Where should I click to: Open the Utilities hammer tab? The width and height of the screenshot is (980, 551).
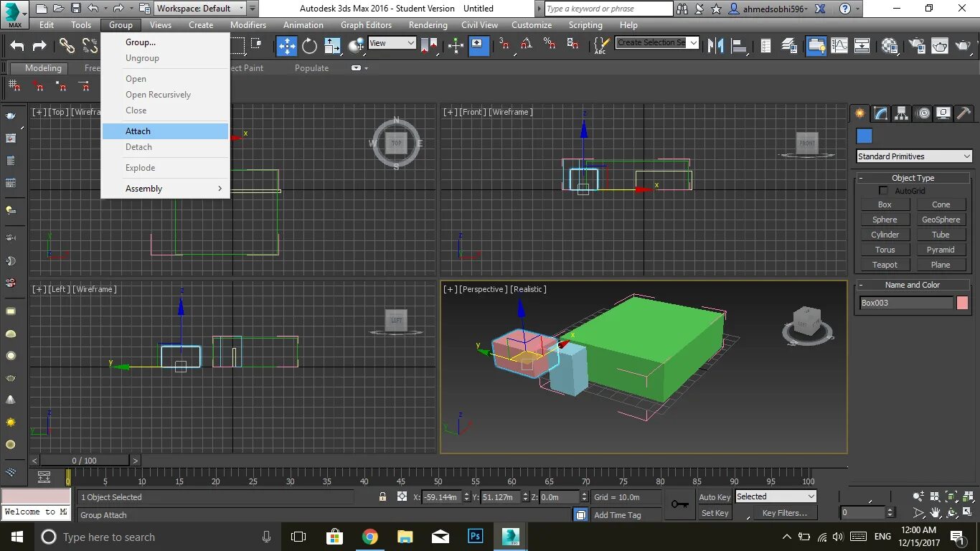[x=964, y=113]
